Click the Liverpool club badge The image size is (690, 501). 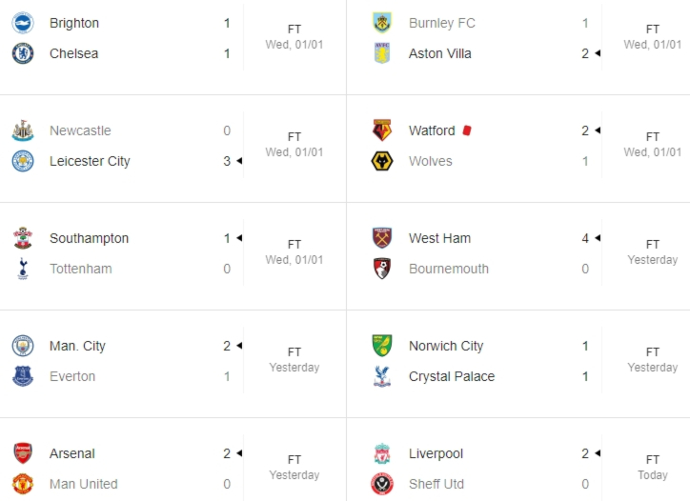[x=382, y=453]
